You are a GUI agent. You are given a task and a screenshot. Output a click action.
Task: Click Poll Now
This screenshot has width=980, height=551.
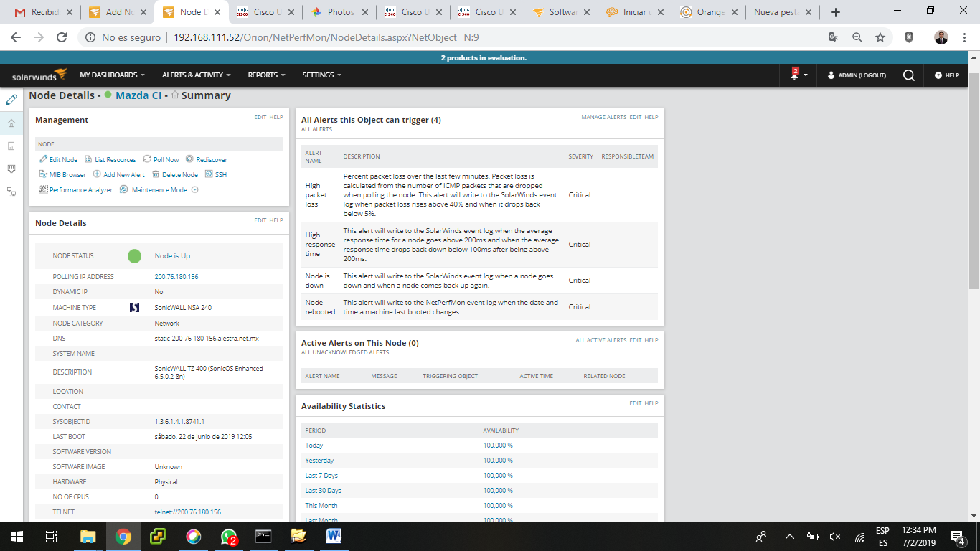(x=161, y=159)
